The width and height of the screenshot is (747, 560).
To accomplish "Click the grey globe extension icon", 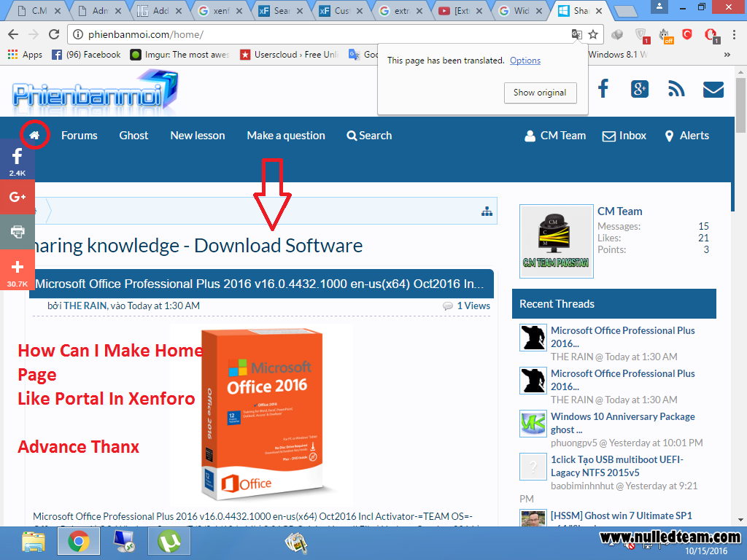I will point(617,34).
